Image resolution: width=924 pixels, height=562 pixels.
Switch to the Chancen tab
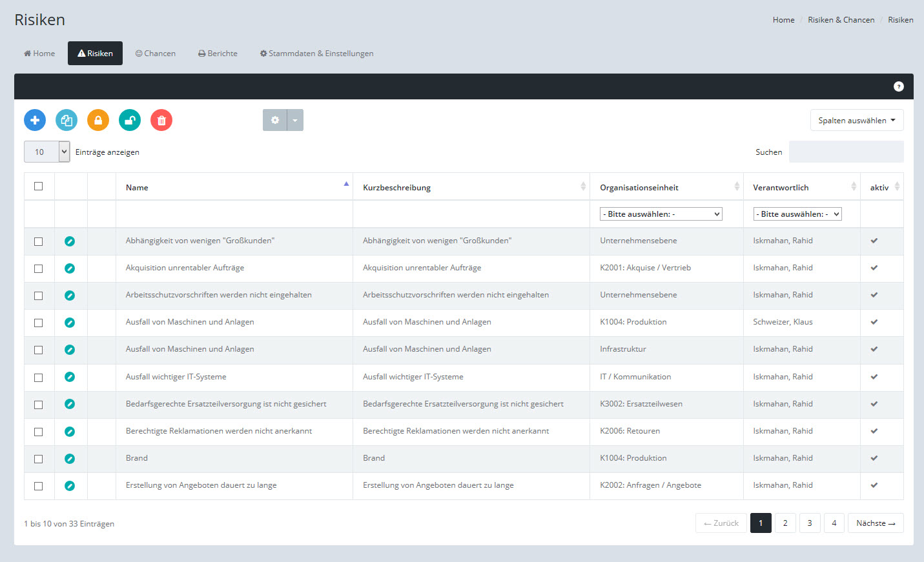pyautogui.click(x=156, y=54)
